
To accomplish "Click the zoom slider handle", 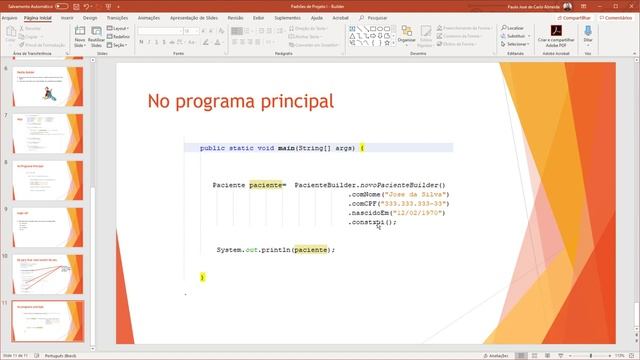I will pyautogui.click(x=591, y=356).
